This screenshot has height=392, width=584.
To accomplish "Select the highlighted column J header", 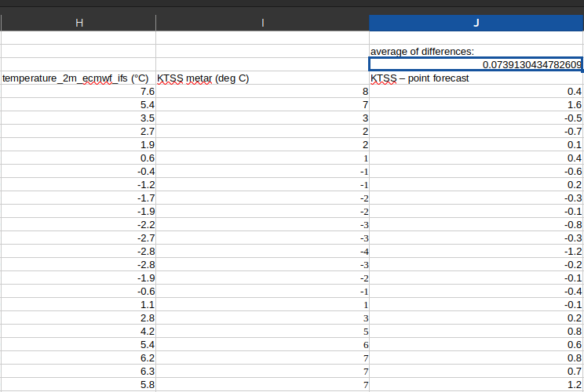I will coord(476,24).
